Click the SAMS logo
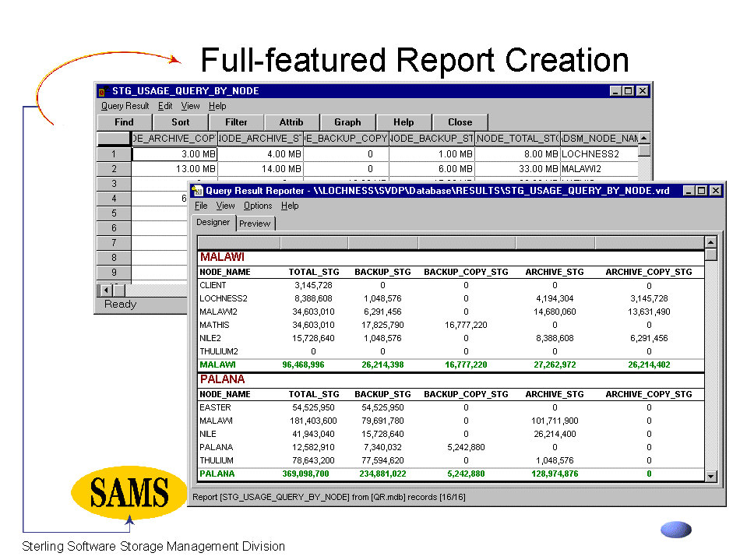 [x=129, y=491]
